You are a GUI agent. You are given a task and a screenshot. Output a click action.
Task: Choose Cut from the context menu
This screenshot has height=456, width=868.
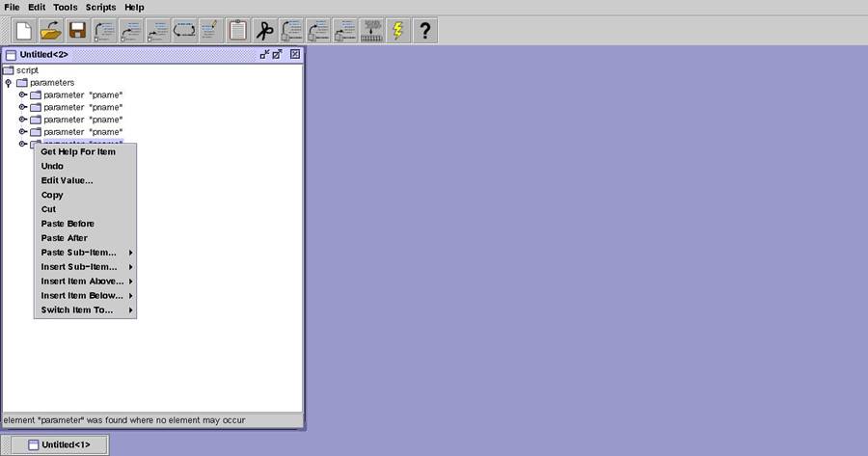click(x=85, y=209)
